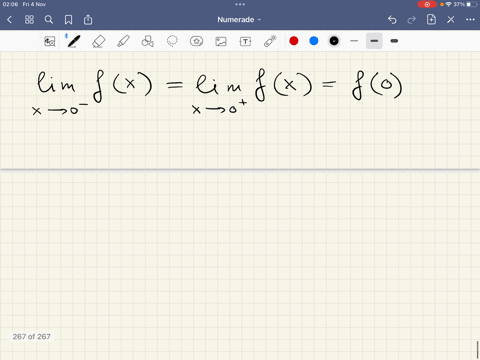480x360 pixels.
Task: Close the editing toolbar with the X icon
Action: coord(451,20)
